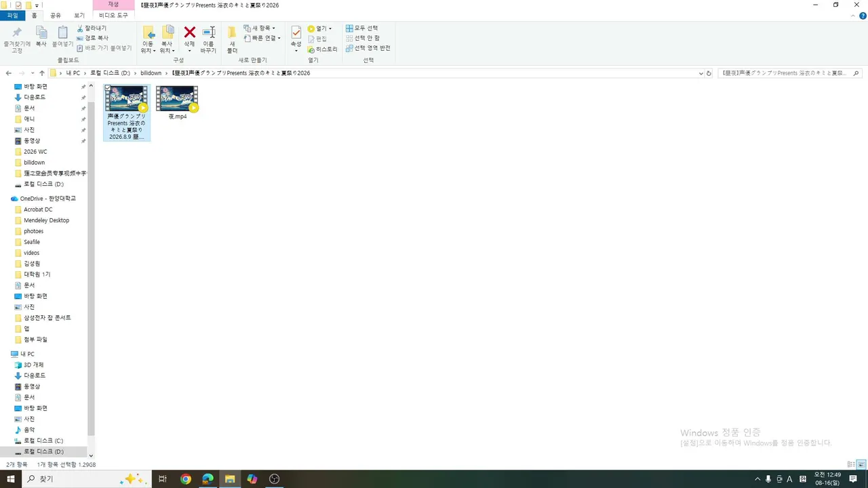Switch to the 보기 (View) ribbon tab
This screenshot has height=488, width=868.
coord(79,16)
